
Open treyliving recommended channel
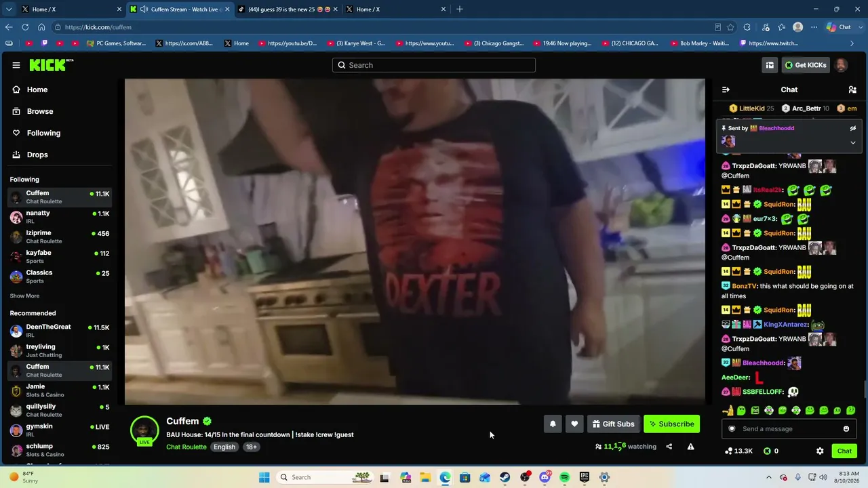tap(60, 351)
